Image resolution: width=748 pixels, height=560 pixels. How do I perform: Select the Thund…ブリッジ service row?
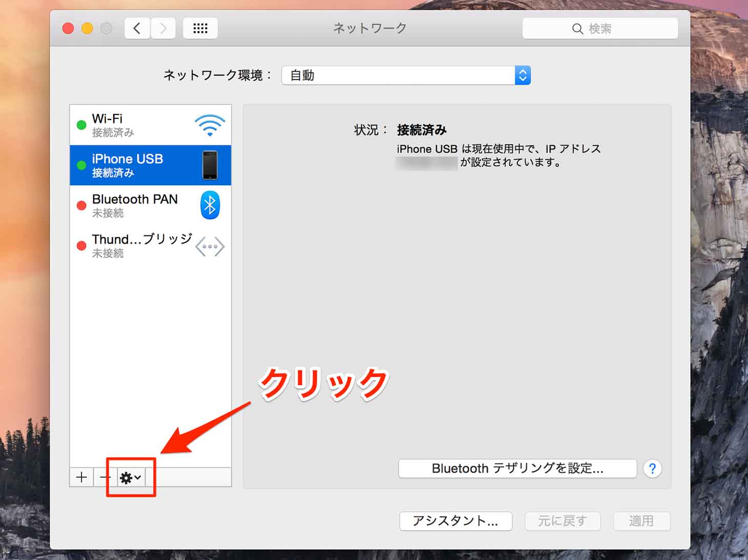151,246
